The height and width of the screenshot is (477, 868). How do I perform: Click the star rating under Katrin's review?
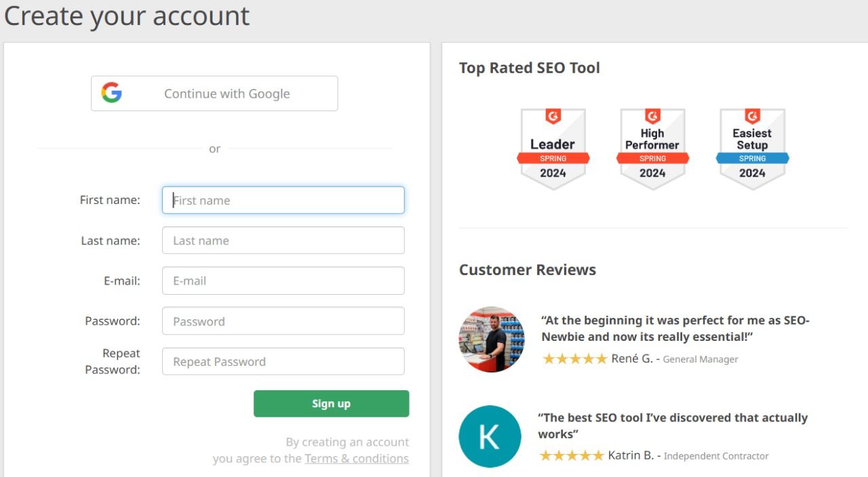click(x=572, y=456)
